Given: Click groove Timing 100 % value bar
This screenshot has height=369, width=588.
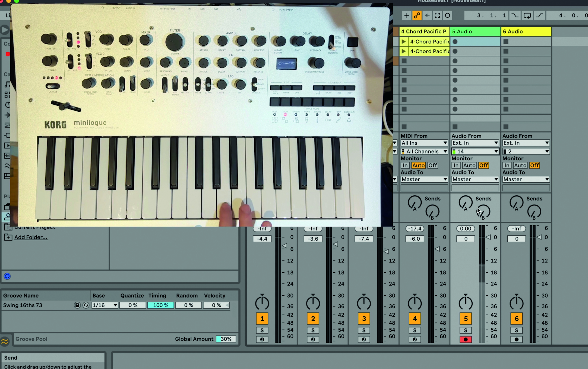Looking at the screenshot, I should coord(160,305).
